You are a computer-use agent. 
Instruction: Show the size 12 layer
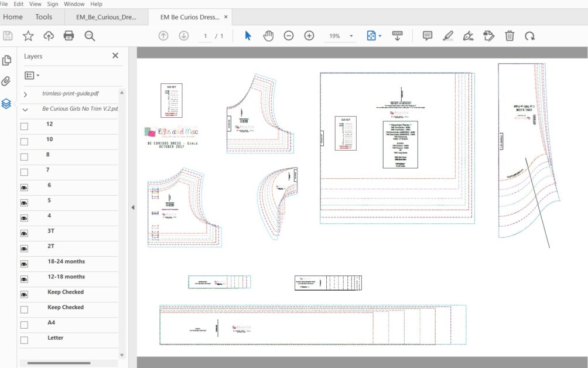[24, 126]
